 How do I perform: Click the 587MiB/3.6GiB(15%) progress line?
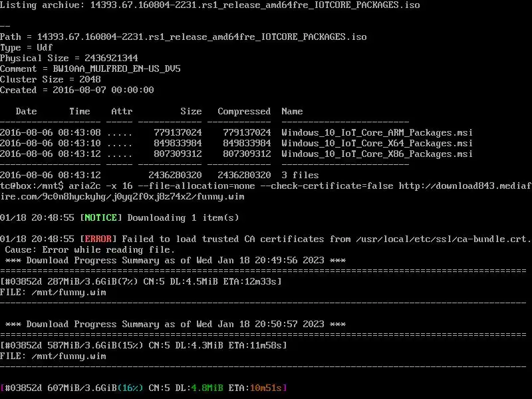tap(144, 345)
